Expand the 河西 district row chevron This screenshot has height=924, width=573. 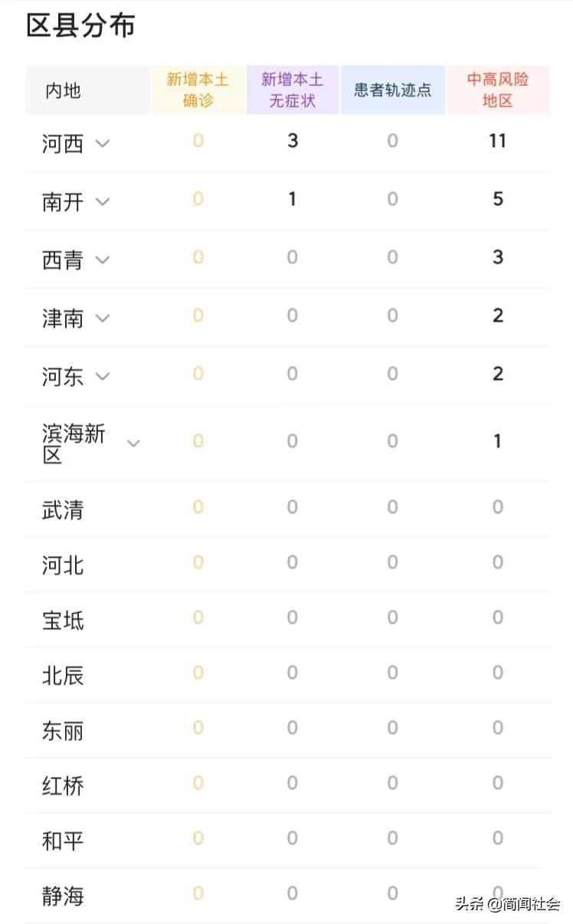(x=102, y=143)
